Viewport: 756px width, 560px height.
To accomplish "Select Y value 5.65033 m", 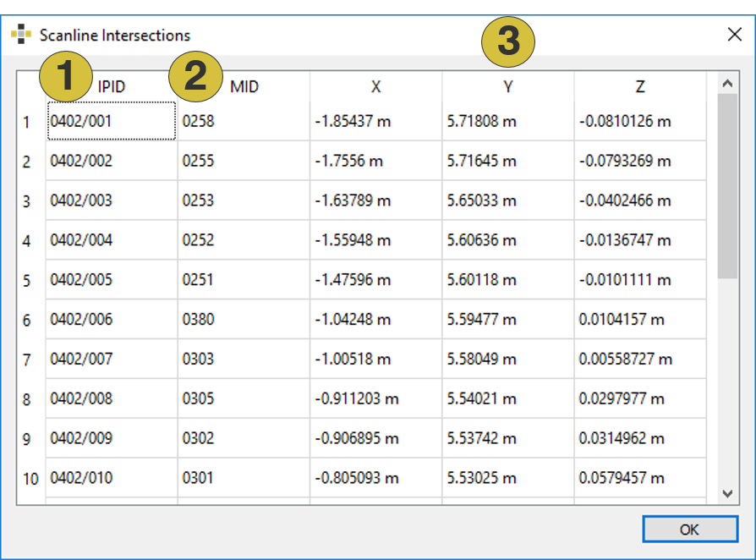I will [507, 200].
